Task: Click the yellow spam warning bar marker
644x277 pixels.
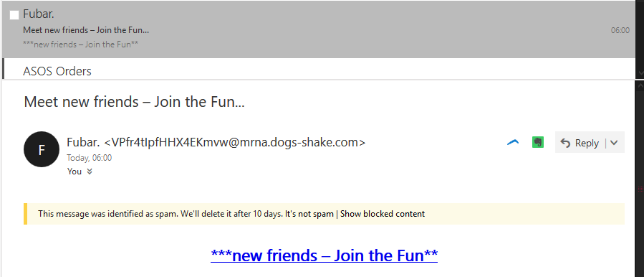Action: 25,214
